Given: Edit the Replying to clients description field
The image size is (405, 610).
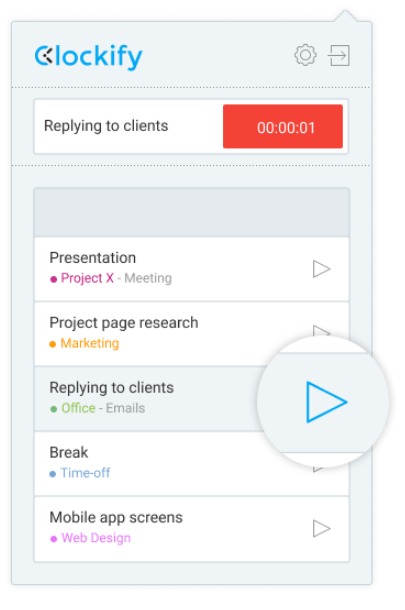Looking at the screenshot, I should (128, 126).
